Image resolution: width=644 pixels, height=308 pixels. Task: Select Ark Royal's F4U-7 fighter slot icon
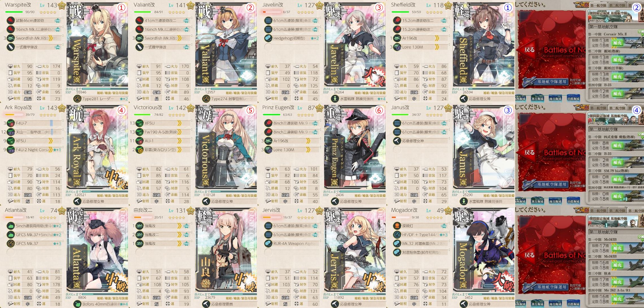11,123
